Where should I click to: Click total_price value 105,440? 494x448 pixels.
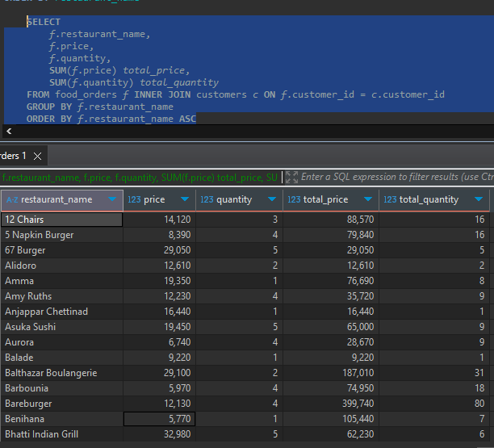click(331, 419)
